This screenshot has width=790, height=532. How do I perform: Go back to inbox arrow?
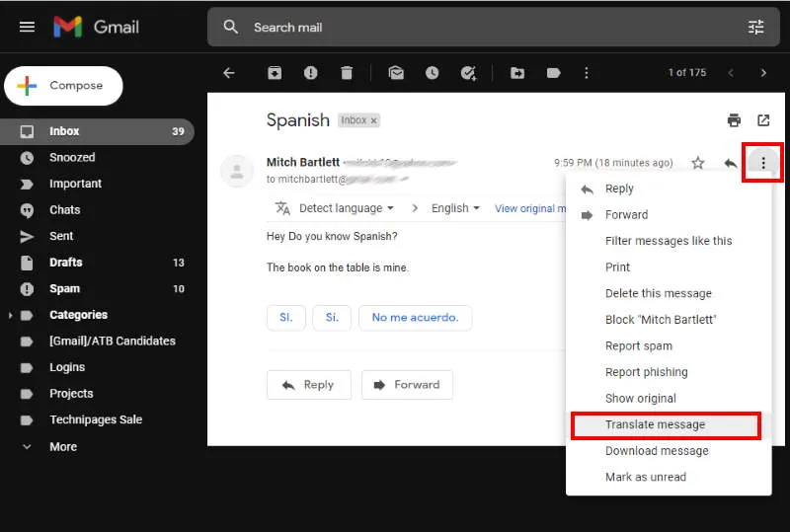[229, 73]
